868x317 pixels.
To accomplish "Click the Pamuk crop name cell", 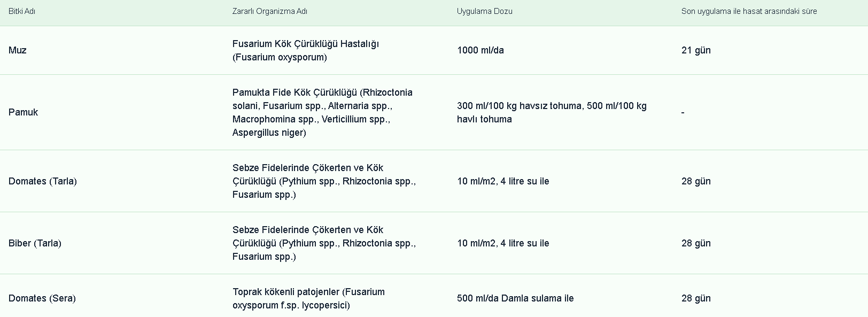I will click(23, 112).
